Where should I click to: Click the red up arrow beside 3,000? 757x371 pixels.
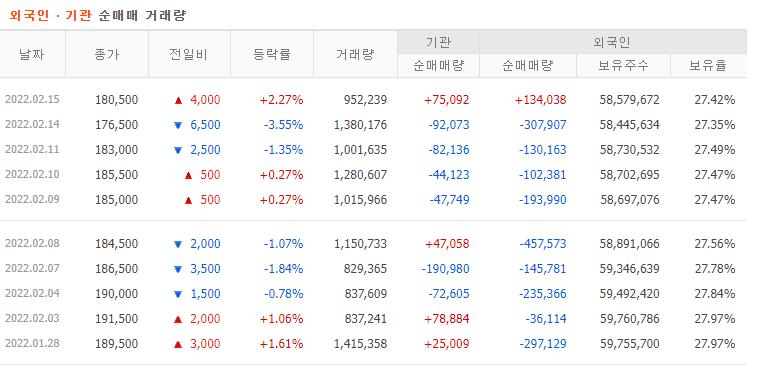click(x=178, y=344)
